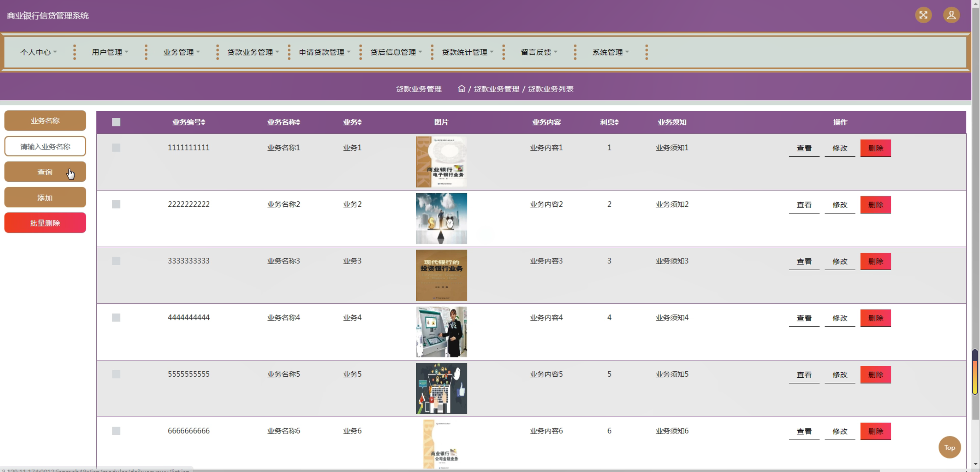Expand the 系统管理 dropdown menu
This screenshot has width=980, height=472.
610,52
